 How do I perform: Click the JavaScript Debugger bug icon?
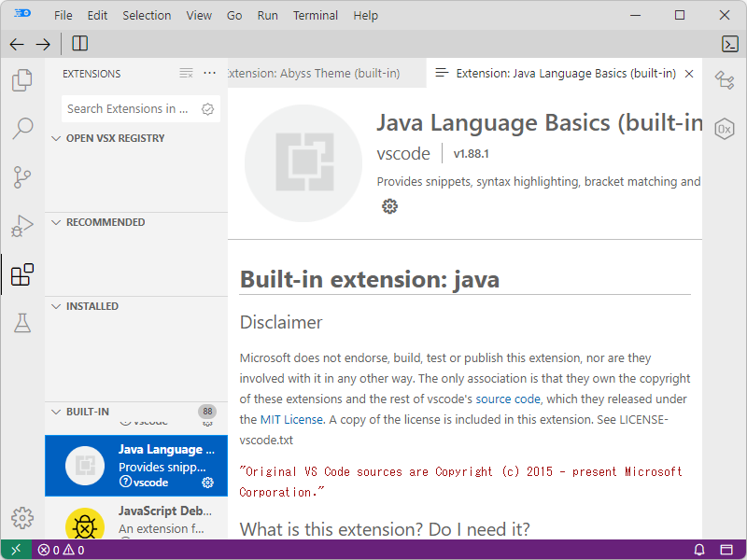pyautogui.click(x=85, y=525)
